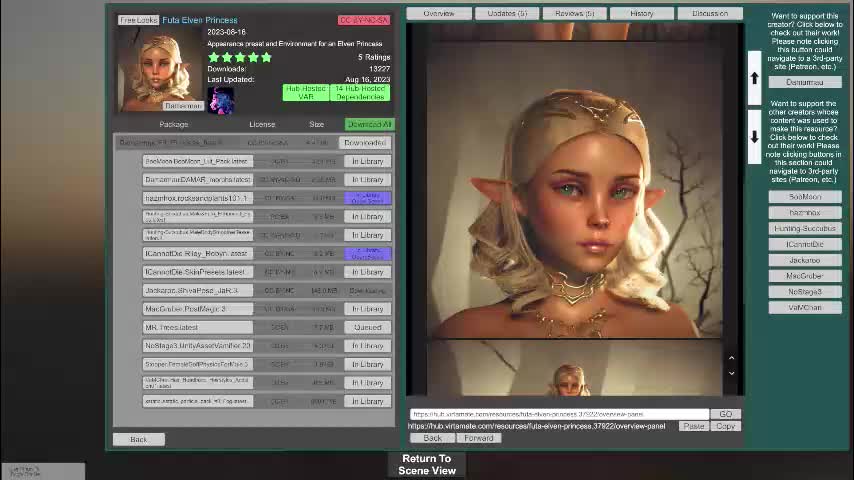Click Return To Scene View
854x480 pixels.
(x=427, y=465)
